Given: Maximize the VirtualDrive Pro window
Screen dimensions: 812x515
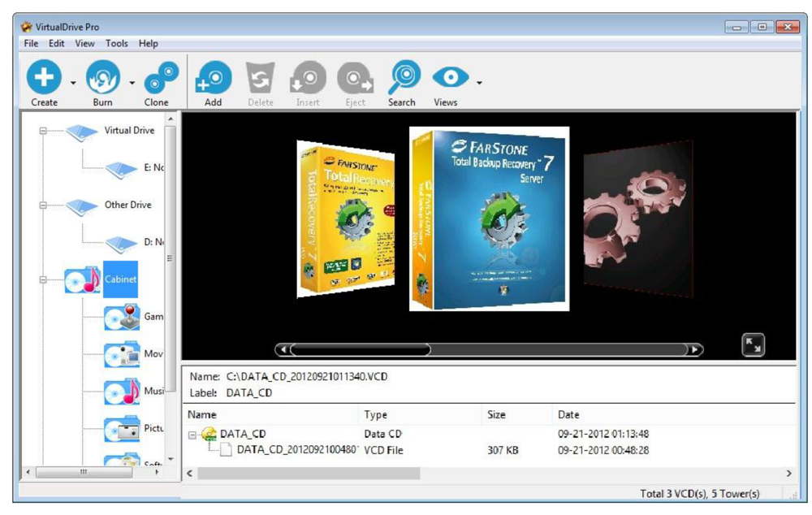Looking at the screenshot, I should pyautogui.click(x=762, y=27).
